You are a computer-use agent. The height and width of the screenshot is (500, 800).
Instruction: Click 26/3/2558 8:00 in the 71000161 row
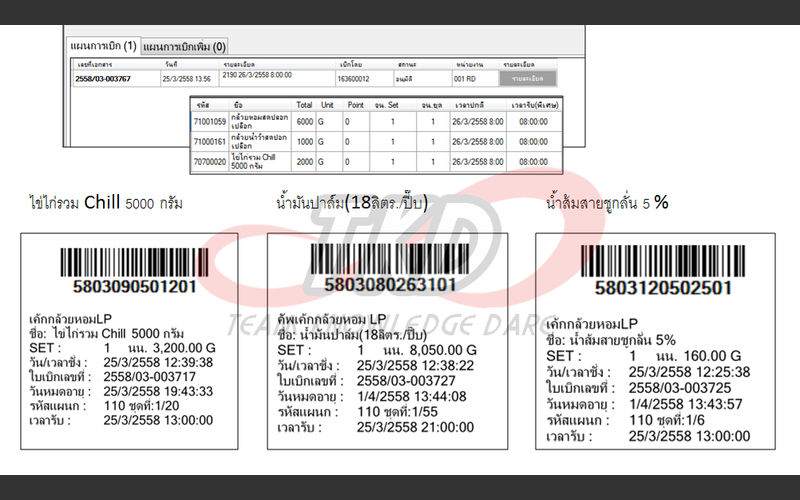(x=478, y=141)
